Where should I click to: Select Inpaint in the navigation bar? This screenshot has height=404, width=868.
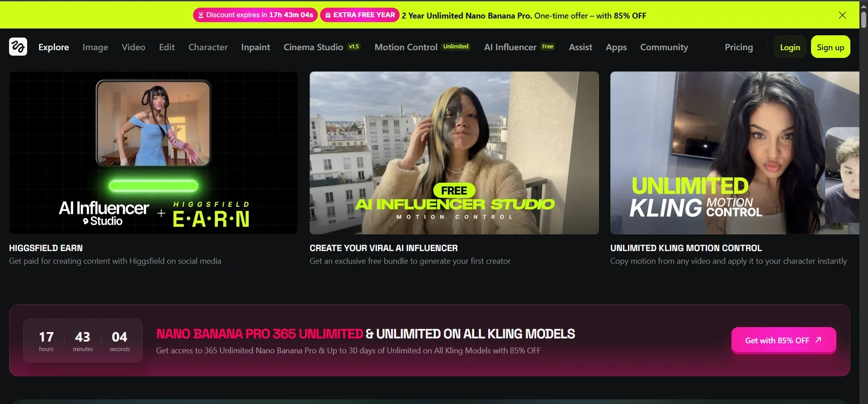[x=255, y=47]
